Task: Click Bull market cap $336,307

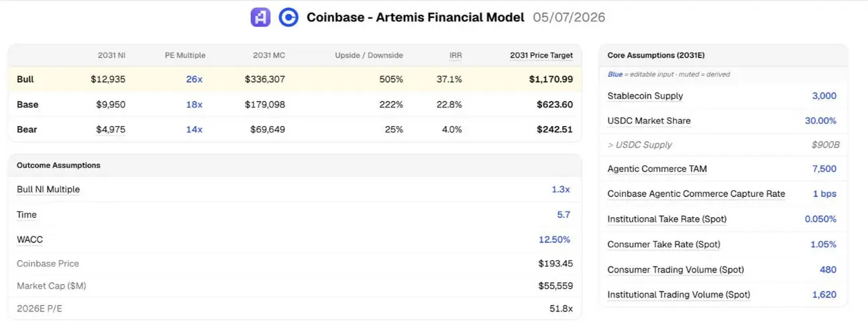Action: coord(265,79)
